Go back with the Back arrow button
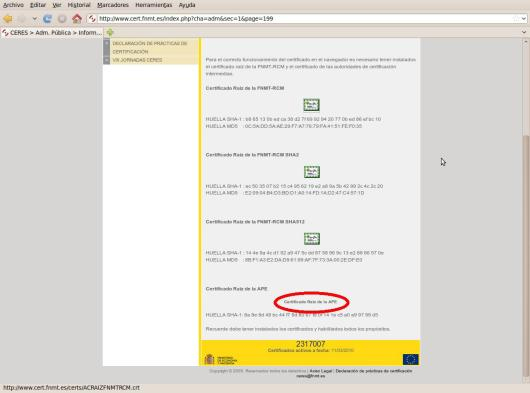The image size is (530, 393). (8, 19)
